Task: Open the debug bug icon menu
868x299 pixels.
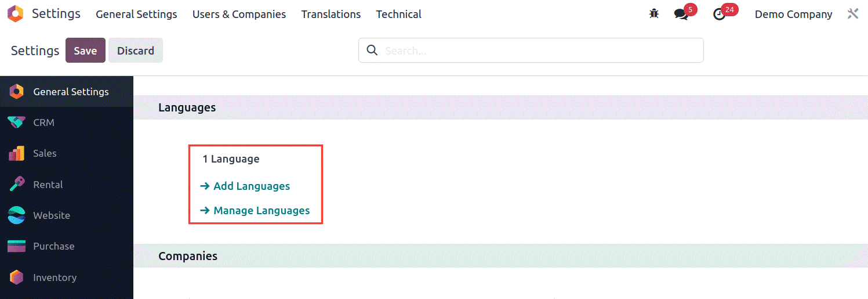Action: [x=654, y=14]
